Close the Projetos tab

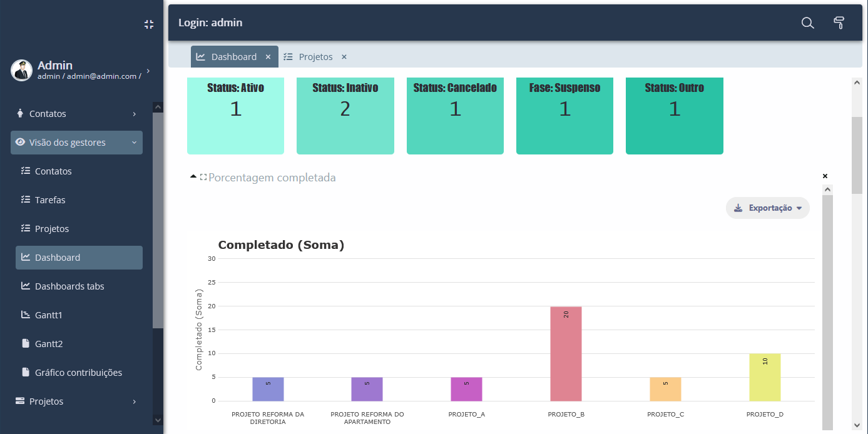coord(344,57)
